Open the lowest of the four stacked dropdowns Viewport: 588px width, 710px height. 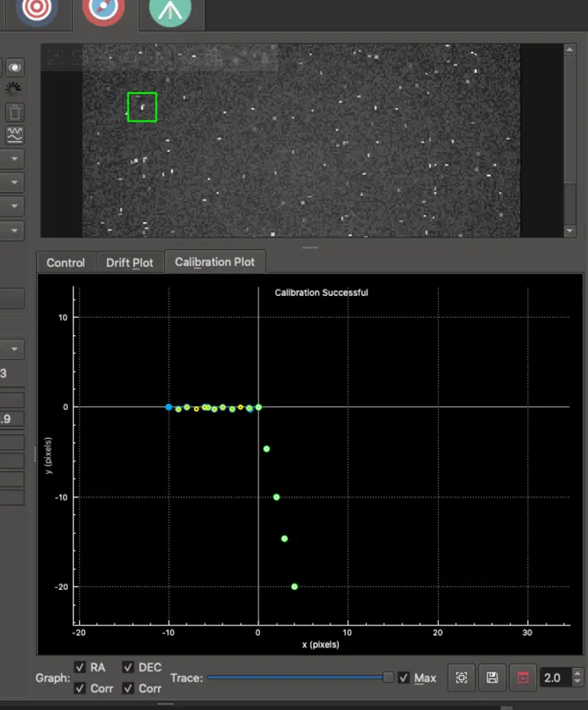coord(12,230)
